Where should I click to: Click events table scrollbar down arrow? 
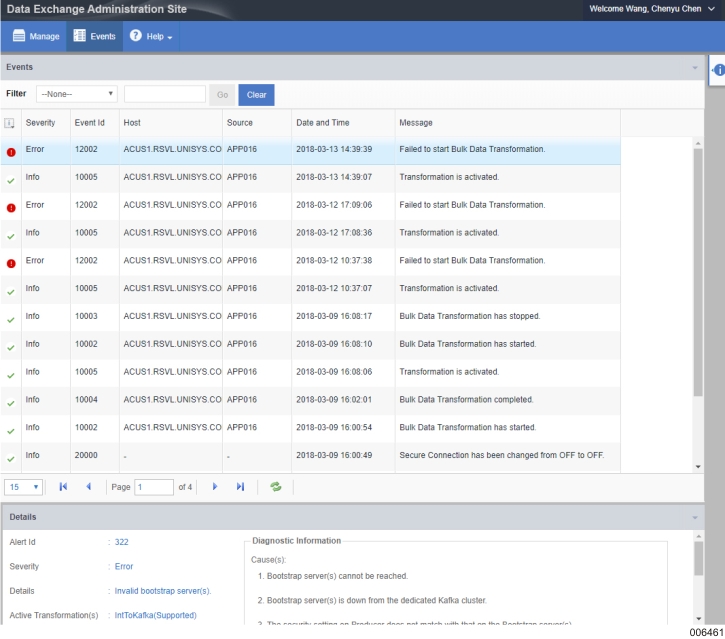click(698, 467)
